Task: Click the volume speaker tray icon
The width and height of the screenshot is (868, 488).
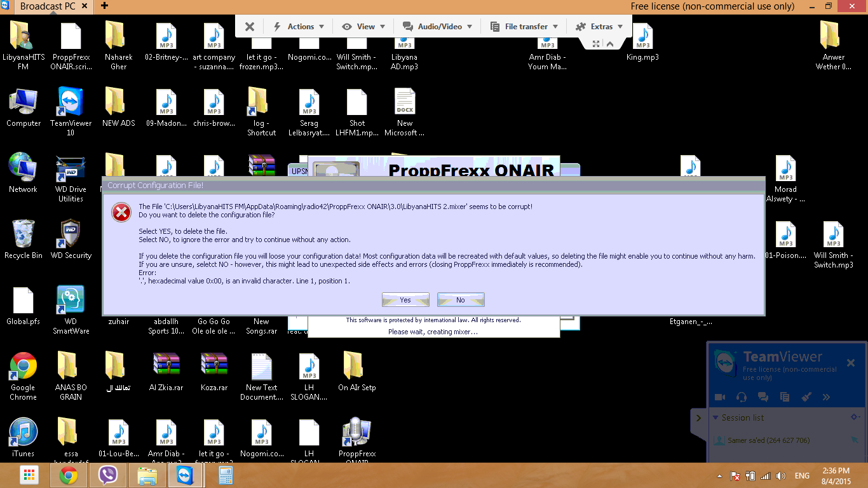Action: point(781,476)
